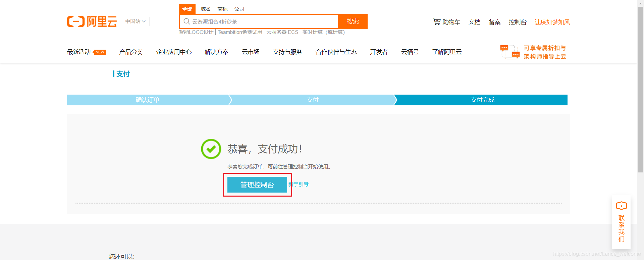
Task: Click the 联系我们 hexagon icon
Action: tap(622, 206)
